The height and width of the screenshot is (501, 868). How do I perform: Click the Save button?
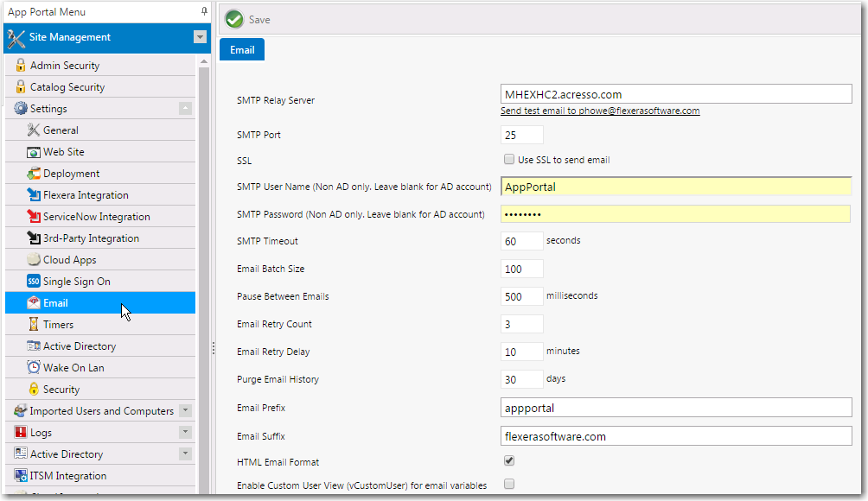click(253, 19)
